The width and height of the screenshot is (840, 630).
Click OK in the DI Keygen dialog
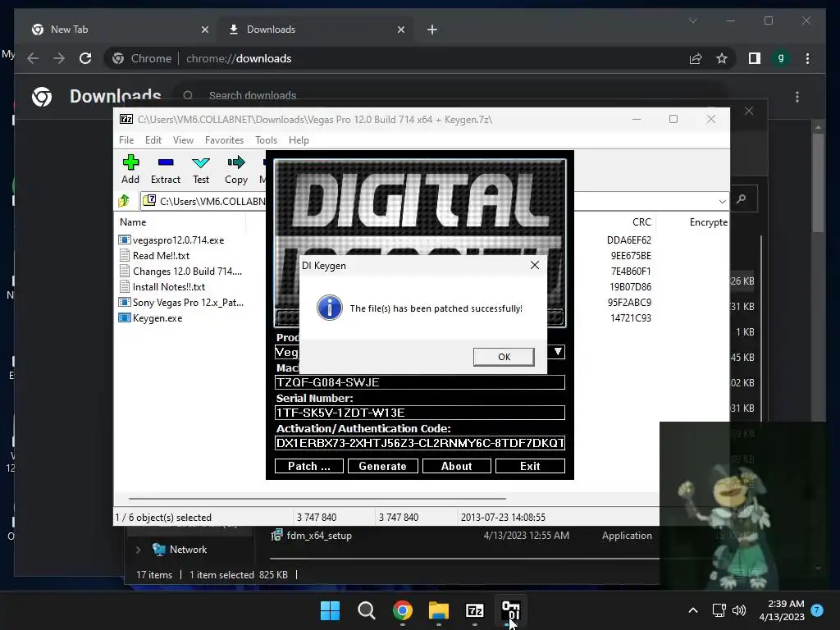[504, 357]
